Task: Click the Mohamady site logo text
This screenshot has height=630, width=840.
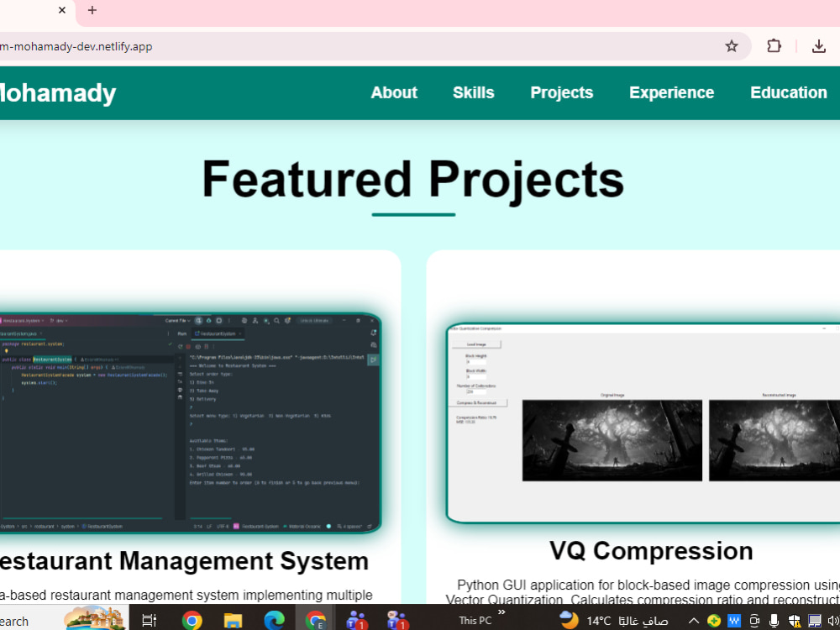Action: click(x=58, y=93)
